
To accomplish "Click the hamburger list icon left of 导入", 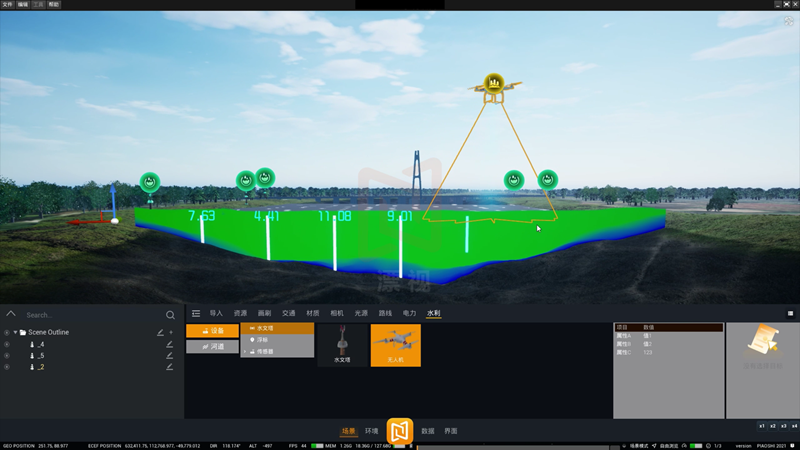I will click(196, 313).
